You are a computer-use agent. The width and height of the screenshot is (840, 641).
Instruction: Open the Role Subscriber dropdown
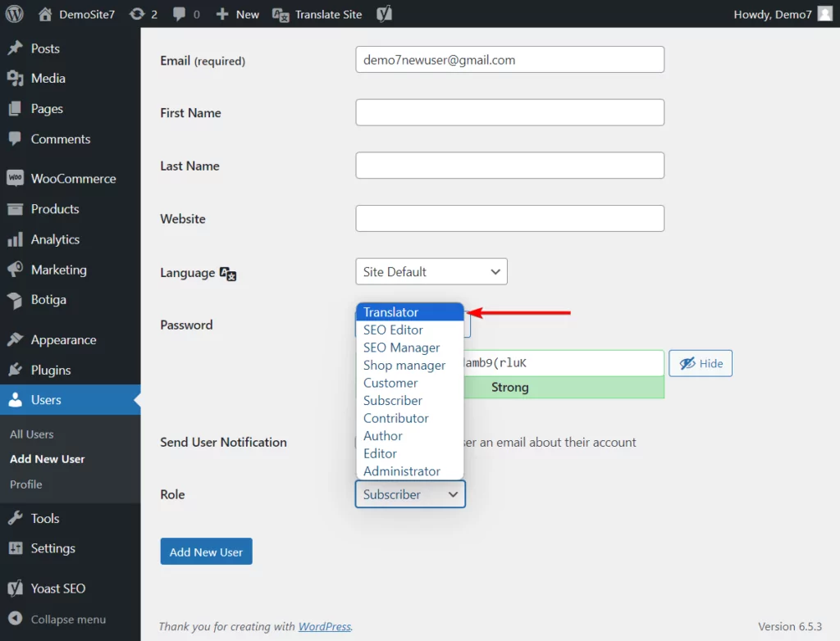[x=410, y=494]
